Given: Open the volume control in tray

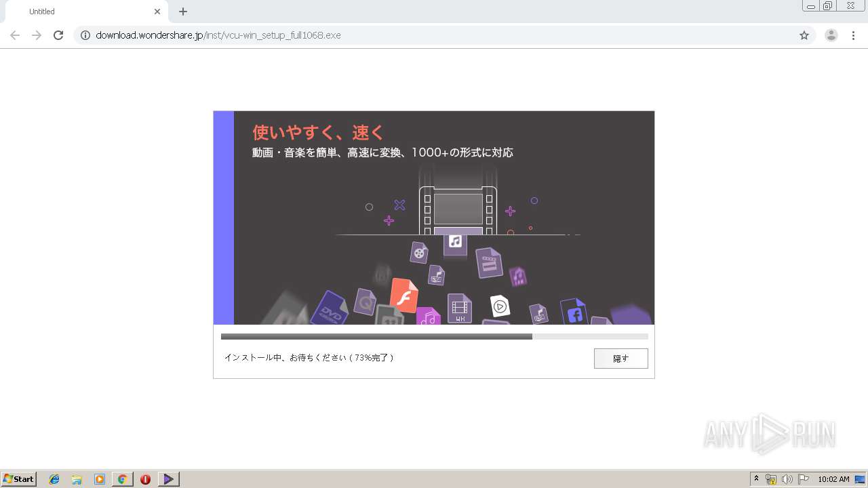Looking at the screenshot, I should point(787,479).
